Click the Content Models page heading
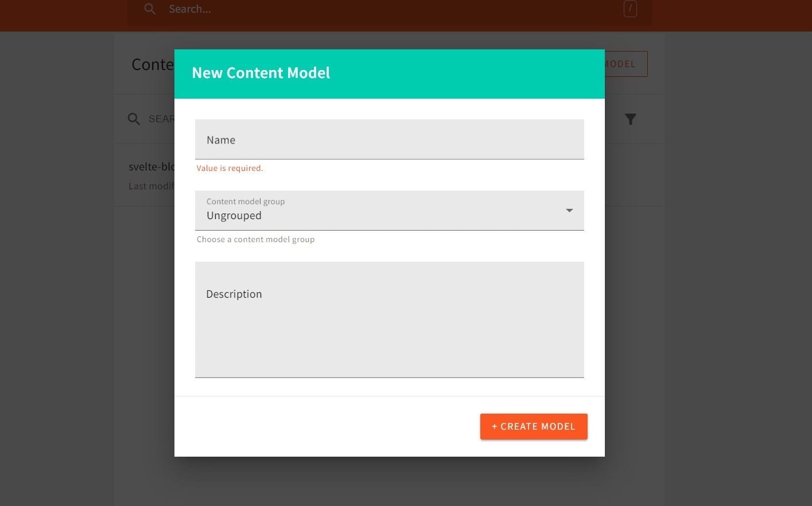The width and height of the screenshot is (812, 506). pyautogui.click(x=152, y=65)
